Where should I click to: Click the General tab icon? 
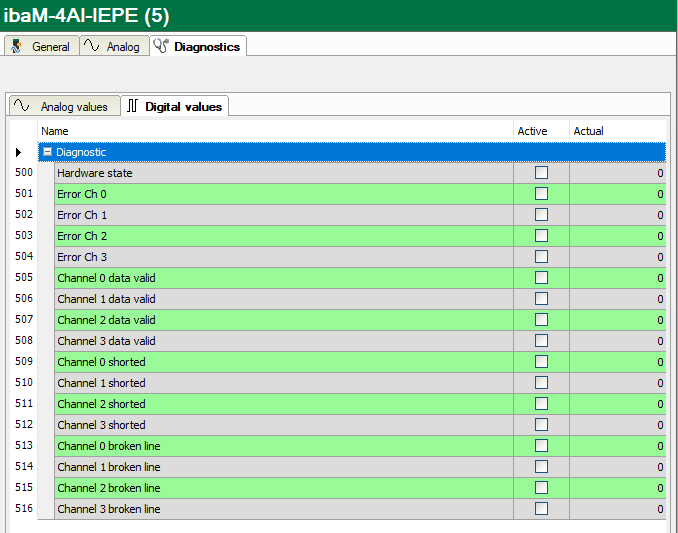(17, 46)
